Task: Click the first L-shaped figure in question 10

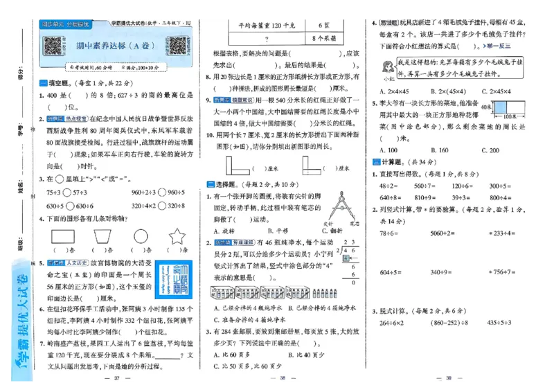Action: point(238,166)
